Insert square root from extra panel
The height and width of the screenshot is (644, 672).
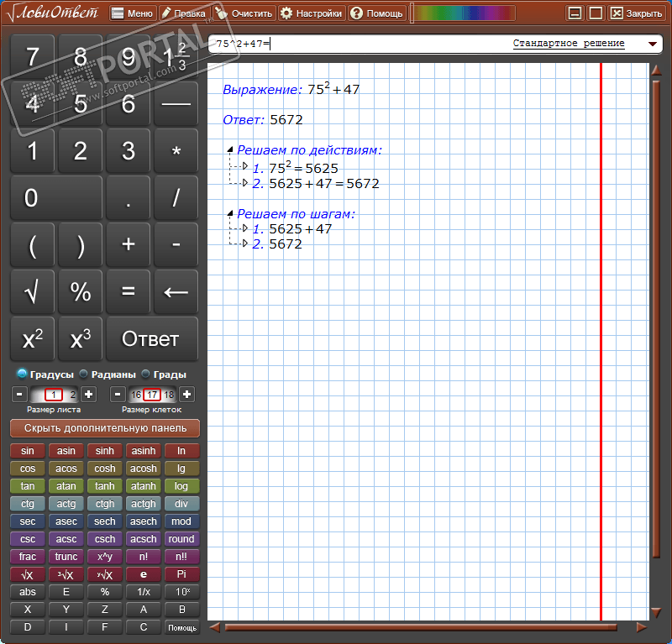coord(28,574)
